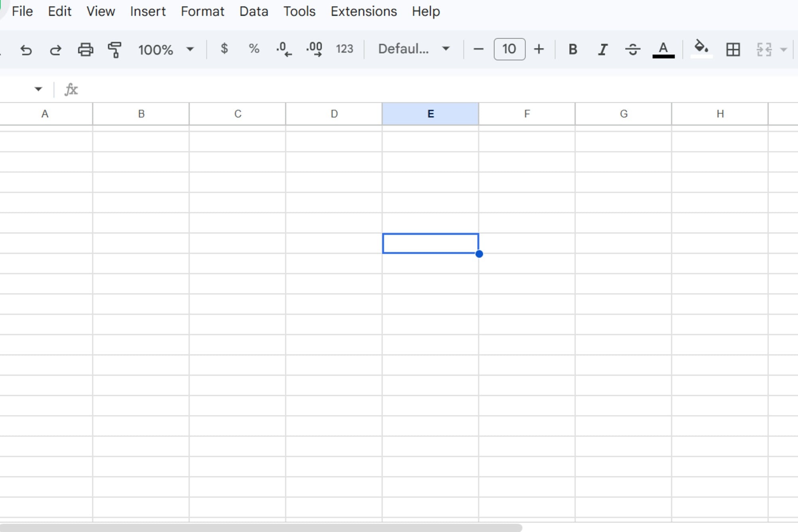The height and width of the screenshot is (532, 798).
Task: Select column B header
Action: tap(141, 114)
